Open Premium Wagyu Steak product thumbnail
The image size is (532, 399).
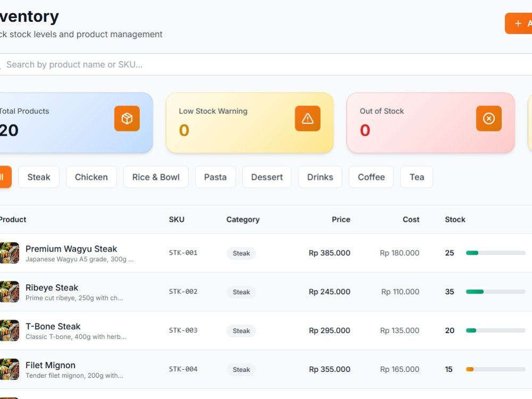10,253
